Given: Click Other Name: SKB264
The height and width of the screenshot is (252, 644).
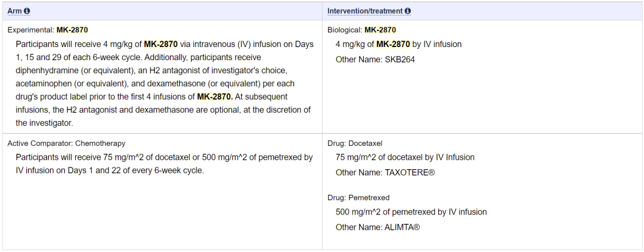Looking at the screenshot, I should (375, 60).
